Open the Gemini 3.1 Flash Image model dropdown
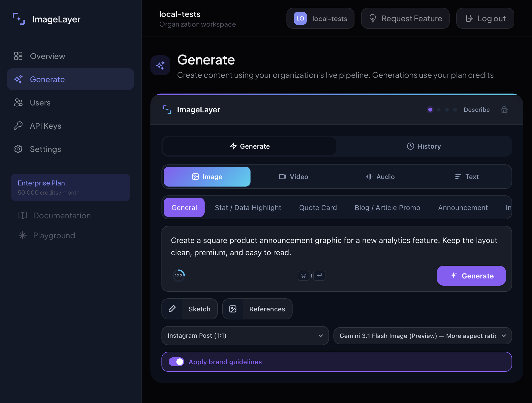 (423, 336)
